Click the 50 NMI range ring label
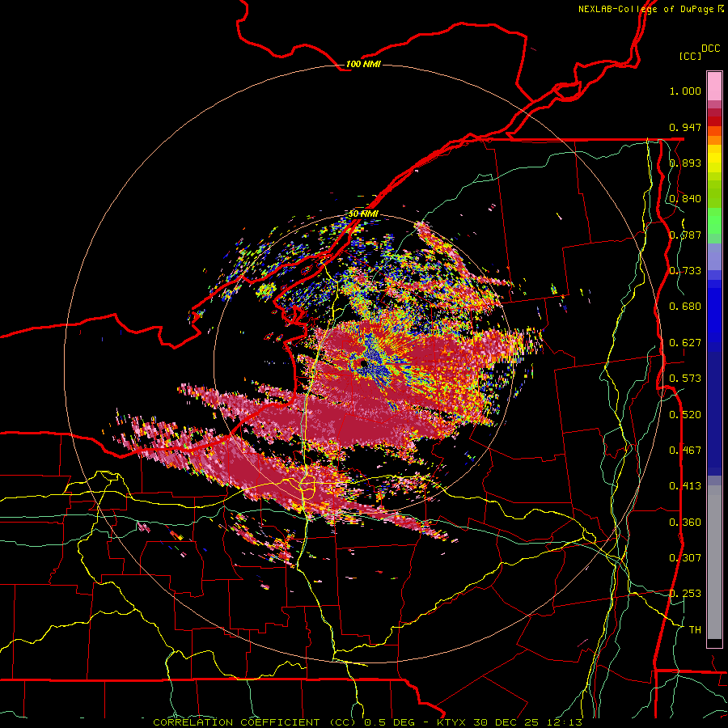The width and height of the screenshot is (728, 728). (363, 214)
